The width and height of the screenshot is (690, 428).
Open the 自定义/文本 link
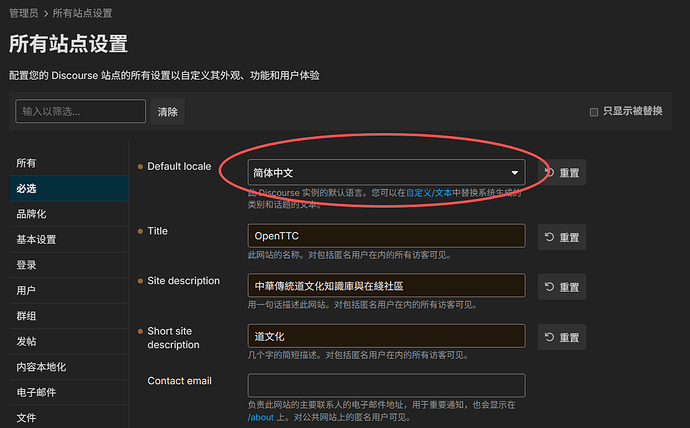(x=429, y=193)
